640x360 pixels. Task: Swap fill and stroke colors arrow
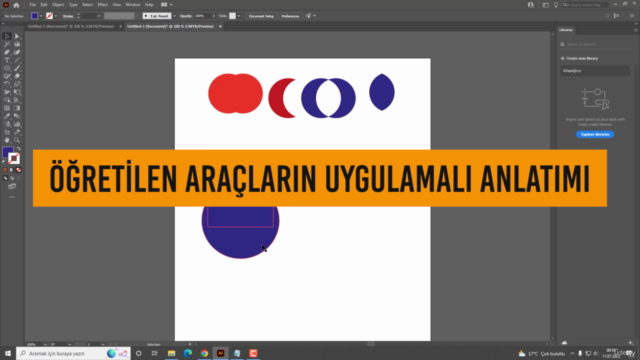tap(18, 149)
